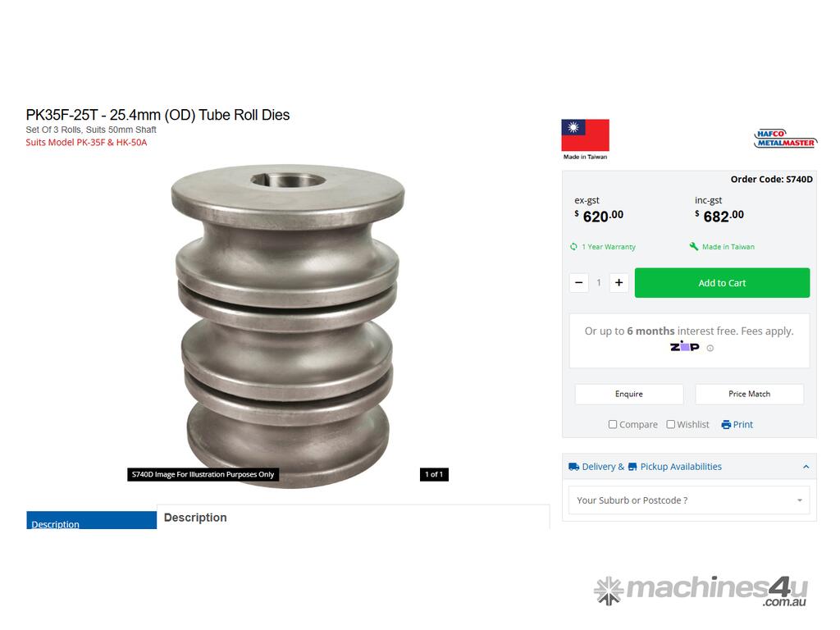840x630 pixels.
Task: Open the Zip info circle icon
Action: click(710, 348)
